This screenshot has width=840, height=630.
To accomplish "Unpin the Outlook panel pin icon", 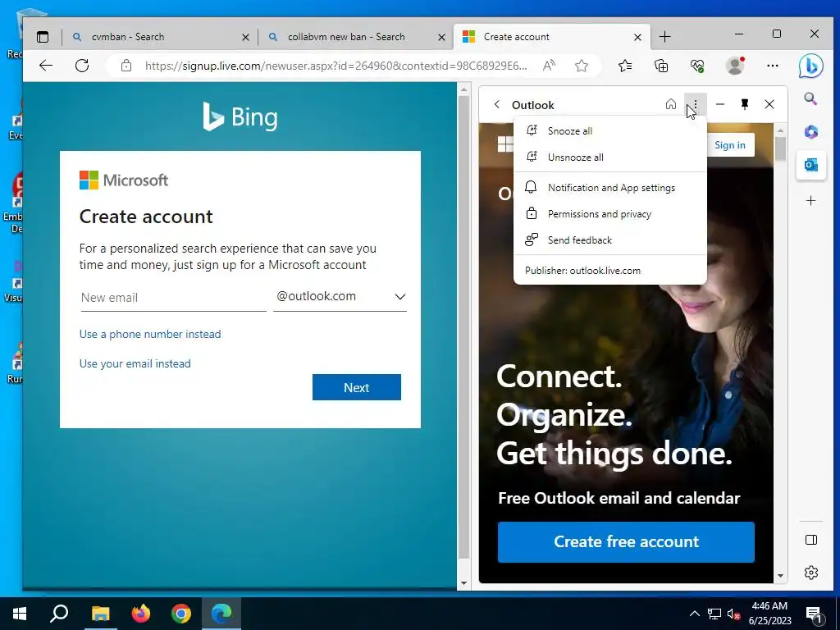I will [745, 104].
